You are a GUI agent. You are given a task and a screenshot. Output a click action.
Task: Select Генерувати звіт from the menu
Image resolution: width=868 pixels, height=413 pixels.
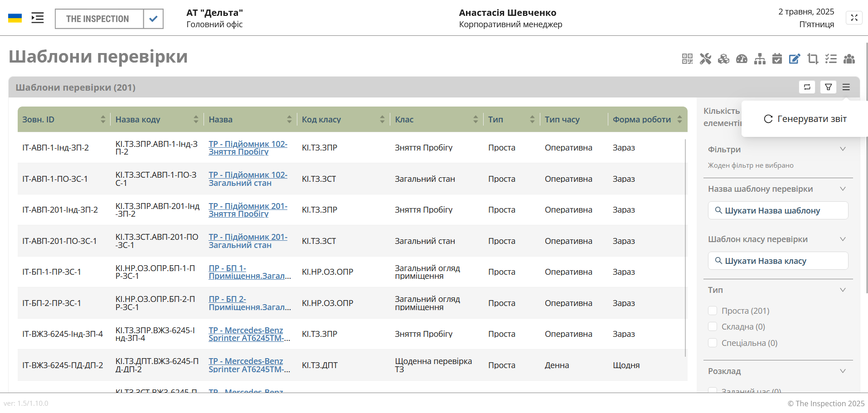(x=805, y=119)
